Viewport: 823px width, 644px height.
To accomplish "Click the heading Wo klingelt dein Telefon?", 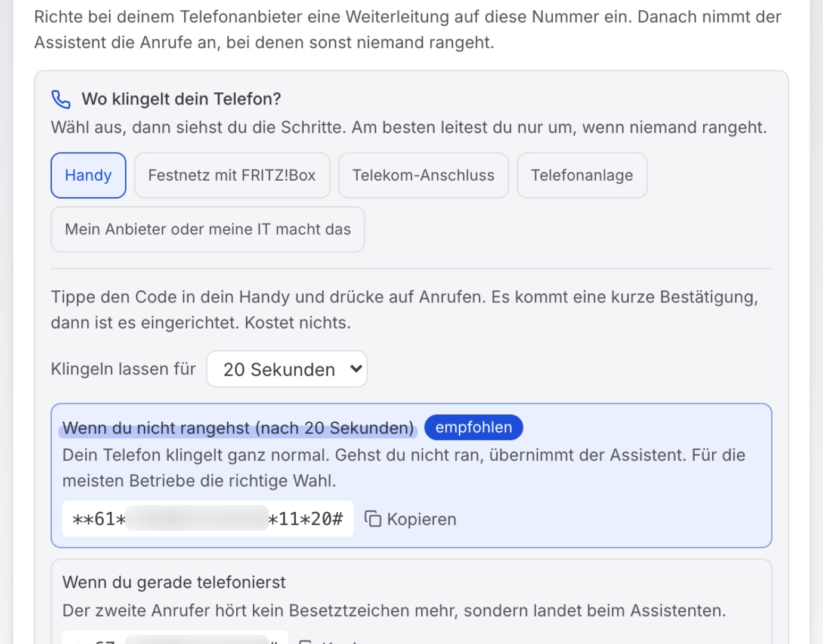I will coord(181,99).
